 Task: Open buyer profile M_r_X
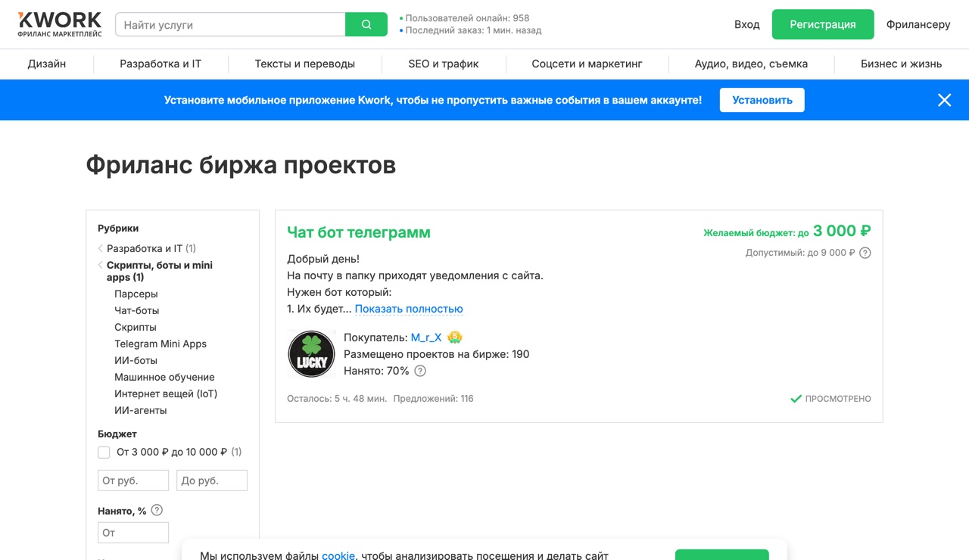426,338
